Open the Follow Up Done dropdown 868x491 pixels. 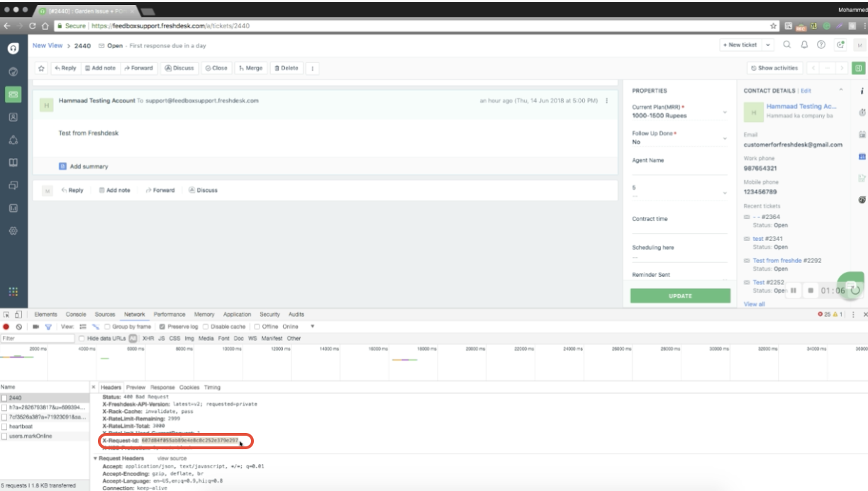point(679,137)
